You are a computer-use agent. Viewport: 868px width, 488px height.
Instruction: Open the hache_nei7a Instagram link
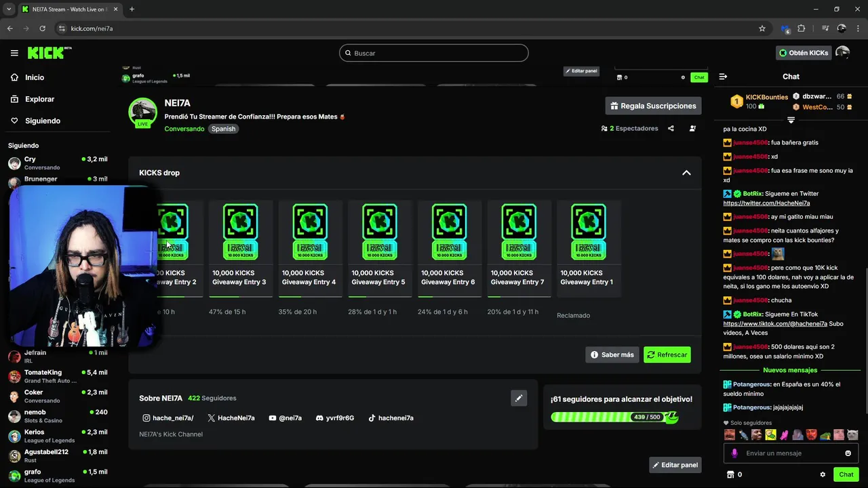point(167,418)
